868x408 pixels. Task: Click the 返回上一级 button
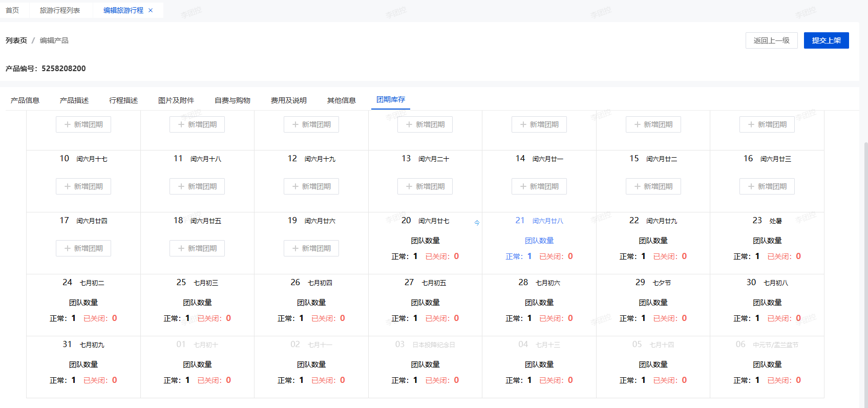[x=771, y=40]
